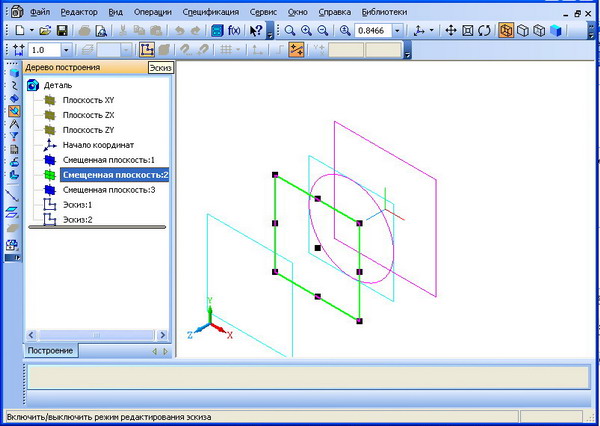Open the Справка menu
The width and height of the screenshot is (600, 426).
pyautogui.click(x=334, y=12)
